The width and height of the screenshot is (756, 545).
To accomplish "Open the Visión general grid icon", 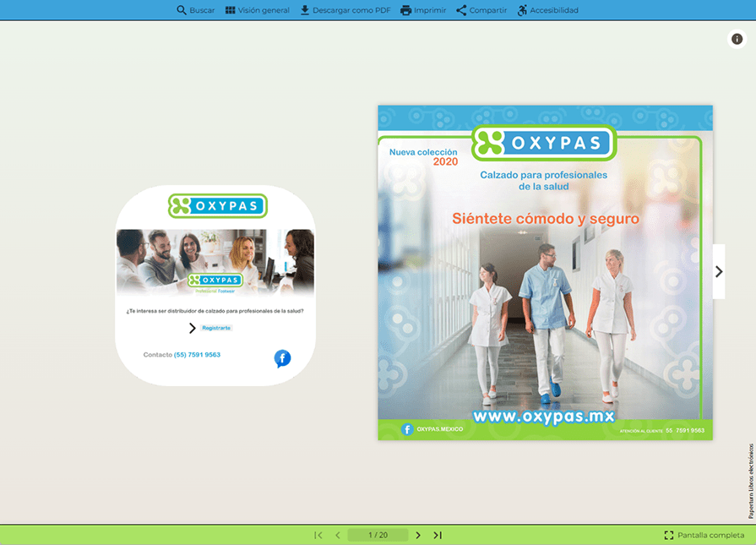I will (230, 10).
